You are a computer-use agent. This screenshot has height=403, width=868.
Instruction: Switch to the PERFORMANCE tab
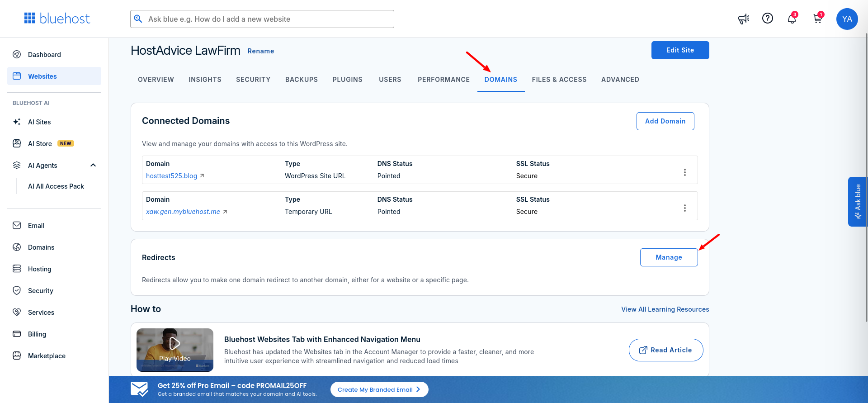444,80
